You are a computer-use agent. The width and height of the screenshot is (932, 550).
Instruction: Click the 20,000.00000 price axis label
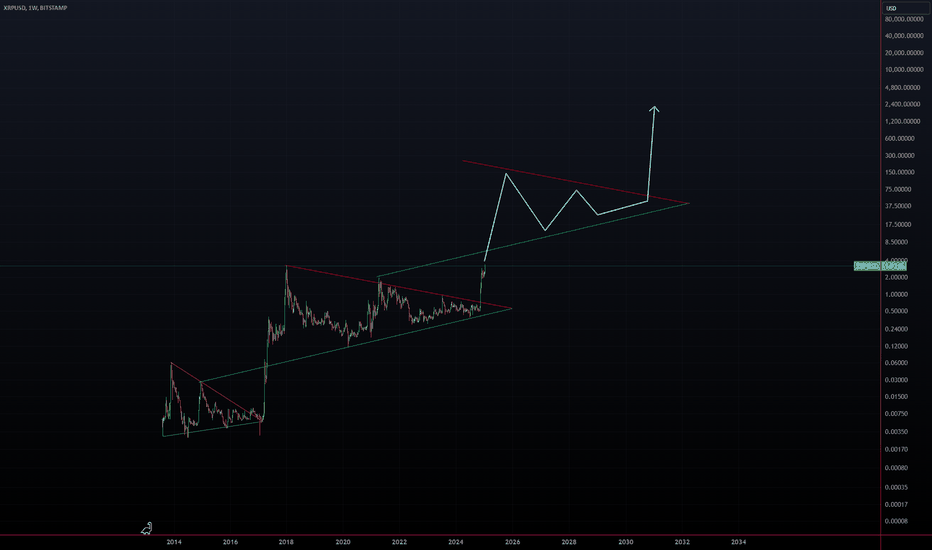pos(904,53)
